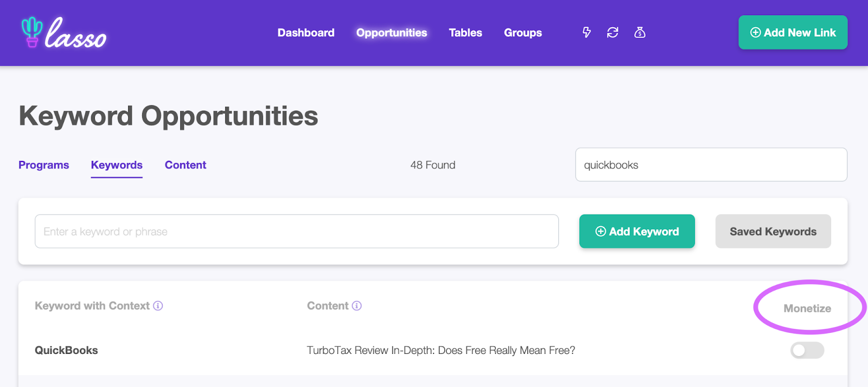Open the lightning bolt icon in header
Screen dimensions: 868x387
(586, 33)
